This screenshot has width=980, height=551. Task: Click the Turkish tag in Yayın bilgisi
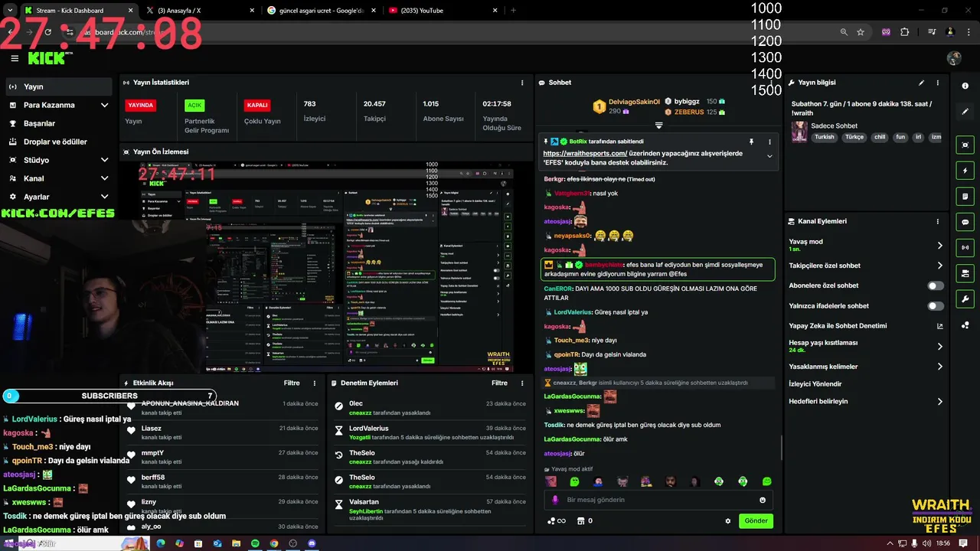click(x=825, y=137)
